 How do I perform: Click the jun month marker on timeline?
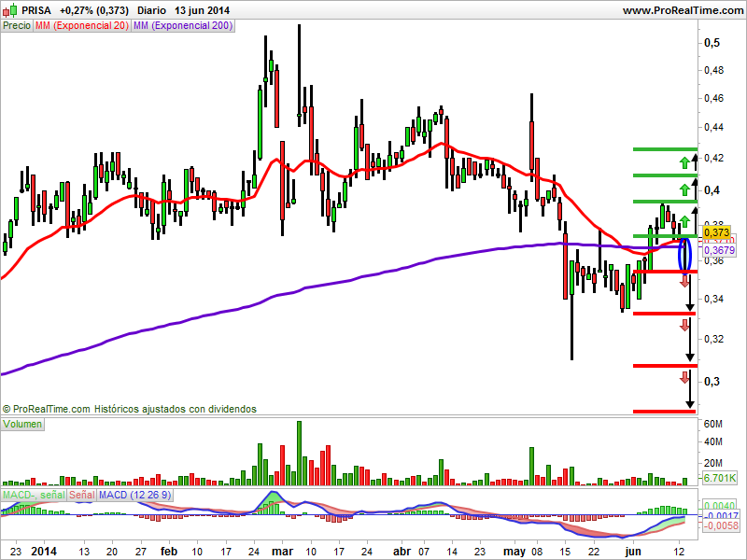point(633,552)
